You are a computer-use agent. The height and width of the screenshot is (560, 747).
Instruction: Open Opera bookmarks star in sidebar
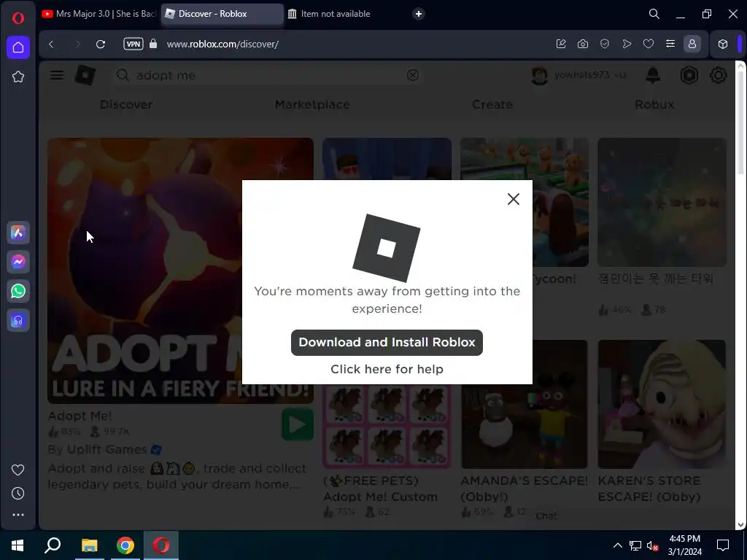(18, 77)
